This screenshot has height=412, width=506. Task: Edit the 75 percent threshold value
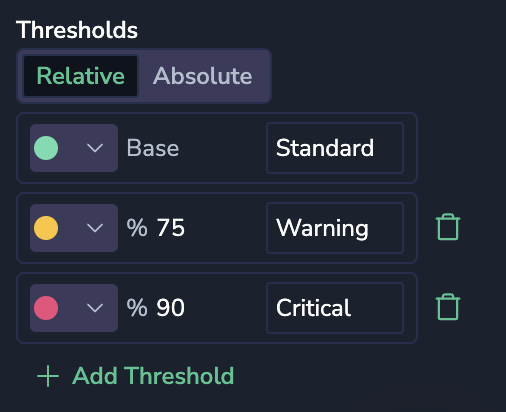tap(171, 228)
